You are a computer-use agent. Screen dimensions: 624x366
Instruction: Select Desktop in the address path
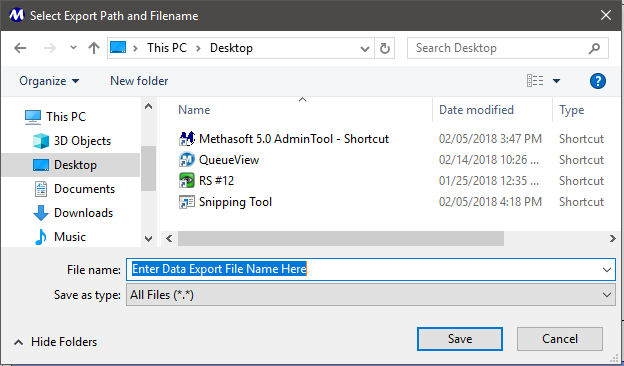click(231, 48)
